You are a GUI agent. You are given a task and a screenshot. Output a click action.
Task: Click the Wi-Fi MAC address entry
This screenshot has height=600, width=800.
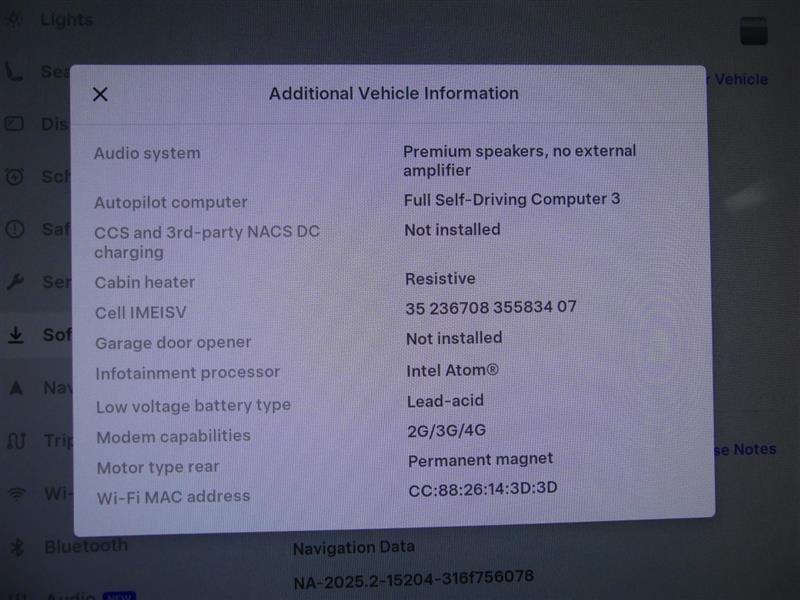click(173, 496)
